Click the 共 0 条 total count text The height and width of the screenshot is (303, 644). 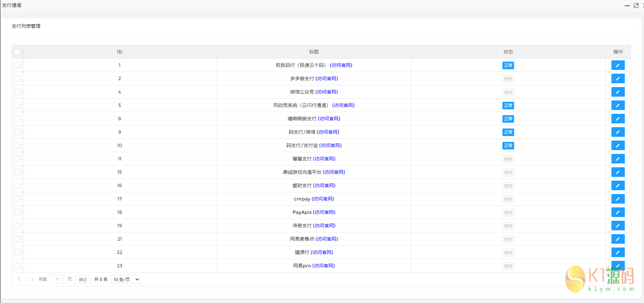click(101, 279)
